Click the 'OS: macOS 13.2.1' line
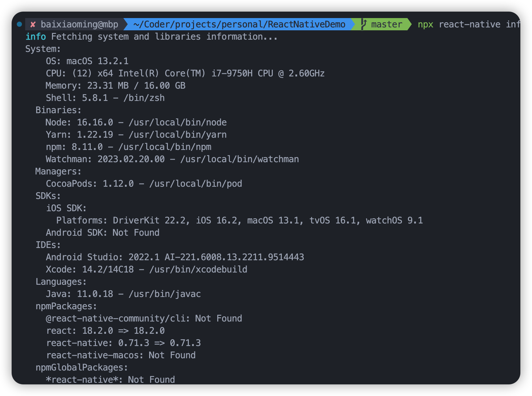This screenshot has height=396, width=532. coord(87,61)
